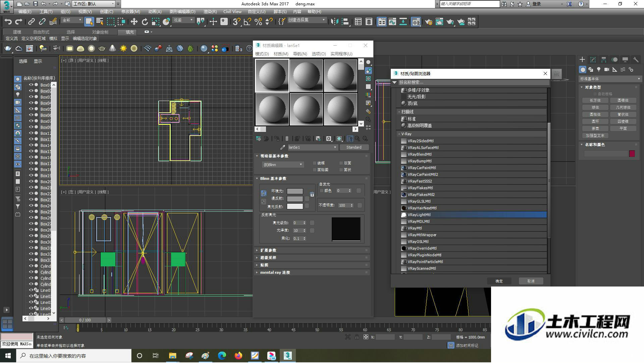Open the 实用程序(U) menu in Material Editor

coord(341,54)
